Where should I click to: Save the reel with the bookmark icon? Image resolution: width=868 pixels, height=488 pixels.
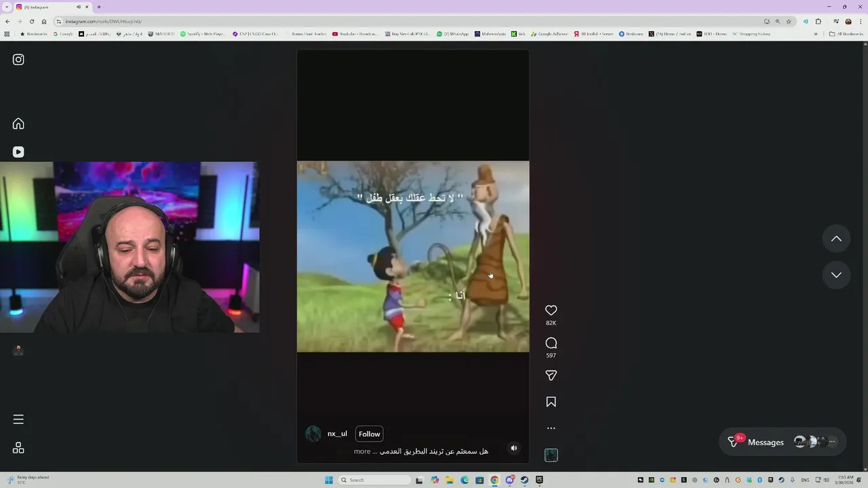551,402
